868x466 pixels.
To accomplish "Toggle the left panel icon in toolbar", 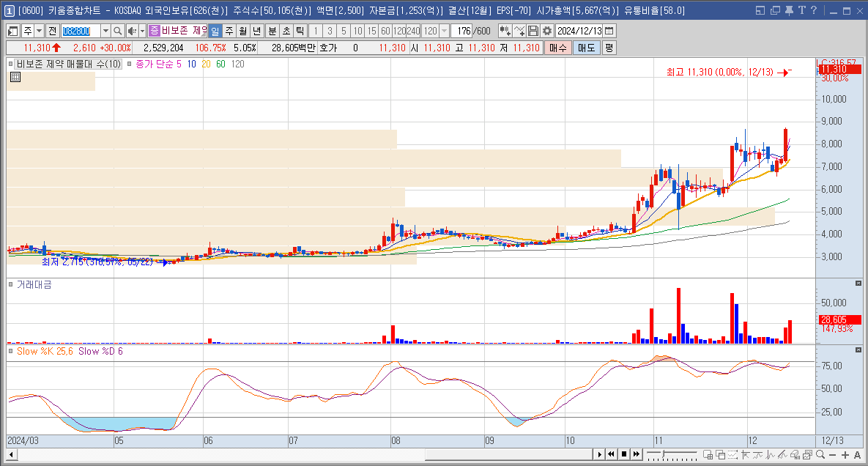I will [x=12, y=31].
